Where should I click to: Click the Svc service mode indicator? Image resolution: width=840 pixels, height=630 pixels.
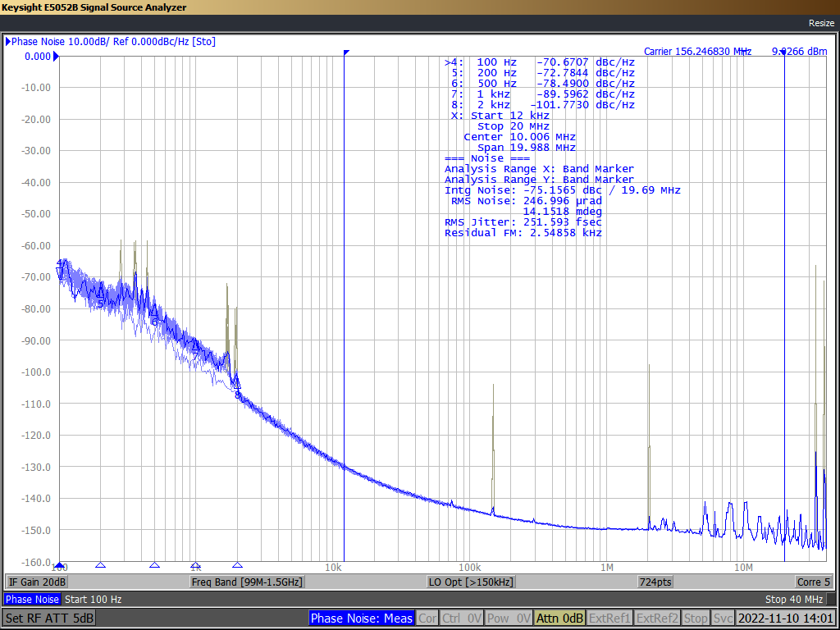tap(723, 618)
